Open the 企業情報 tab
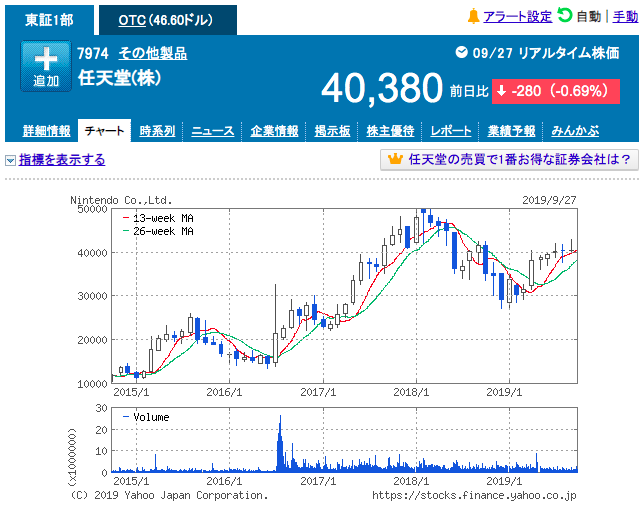 point(274,131)
